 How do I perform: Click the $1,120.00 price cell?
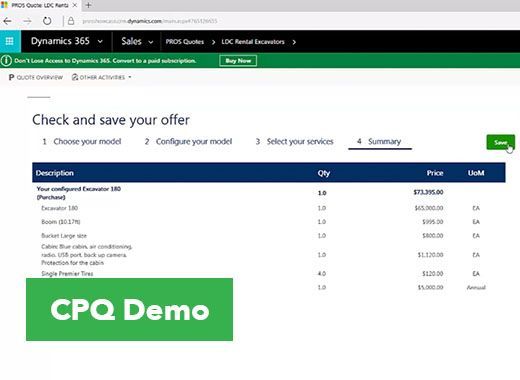[x=431, y=255]
